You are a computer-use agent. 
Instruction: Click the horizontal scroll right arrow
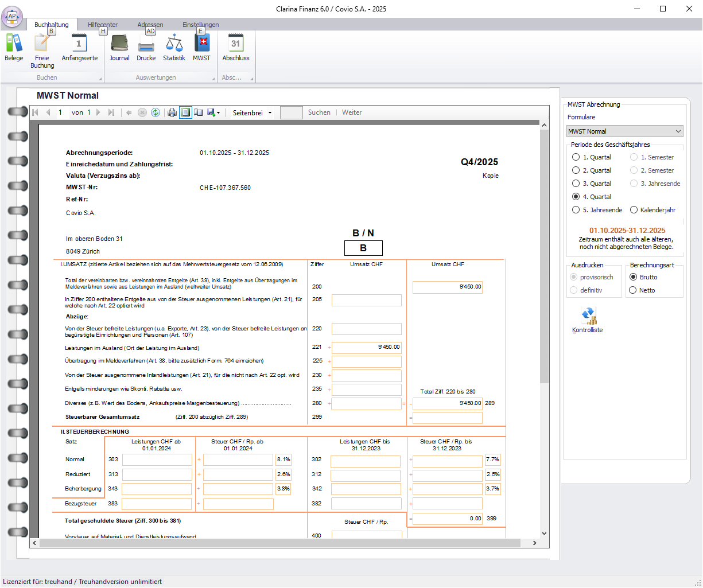pyautogui.click(x=535, y=543)
